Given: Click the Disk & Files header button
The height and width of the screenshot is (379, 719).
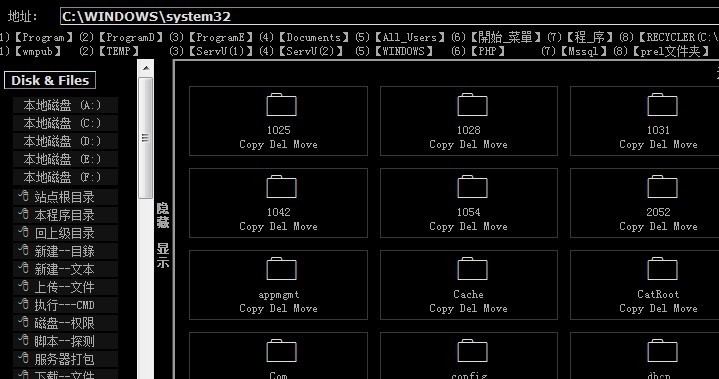Looking at the screenshot, I should click(x=50, y=80).
